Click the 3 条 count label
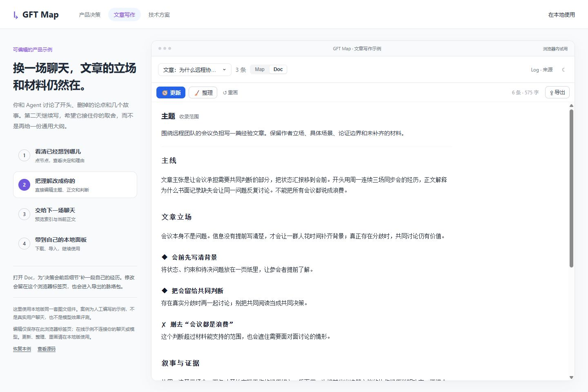588x392 pixels. point(241,70)
